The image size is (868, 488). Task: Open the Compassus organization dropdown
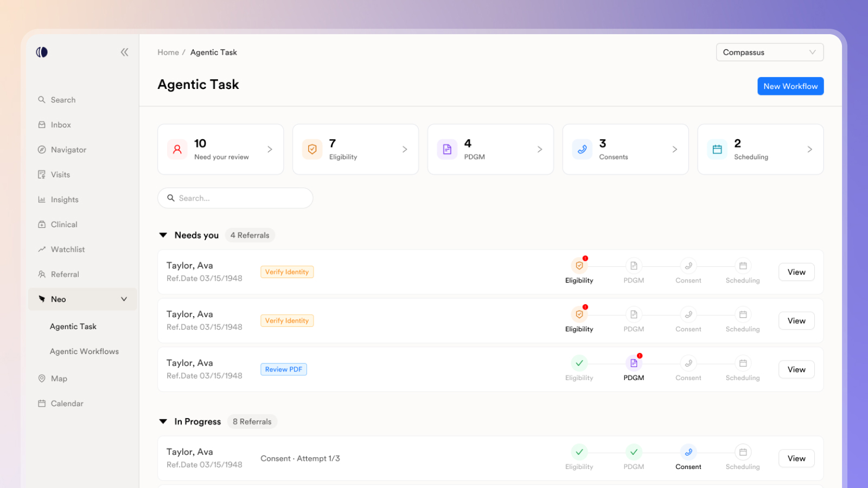pyautogui.click(x=770, y=52)
